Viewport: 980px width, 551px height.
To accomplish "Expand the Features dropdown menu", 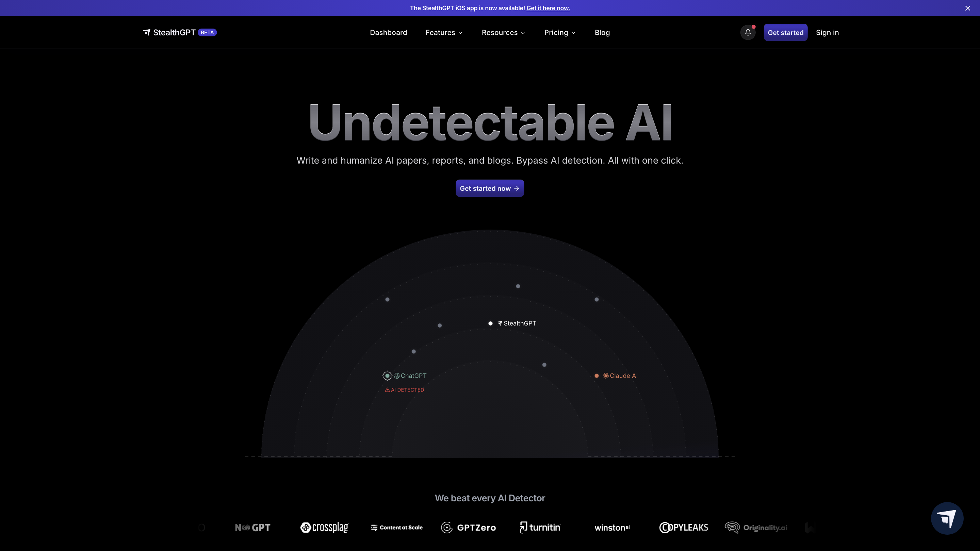I will click(444, 32).
